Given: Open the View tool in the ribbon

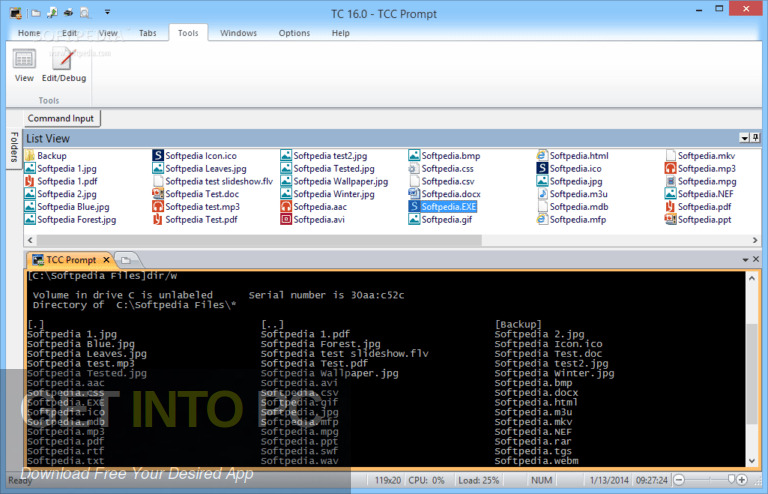Looking at the screenshot, I should tap(24, 66).
